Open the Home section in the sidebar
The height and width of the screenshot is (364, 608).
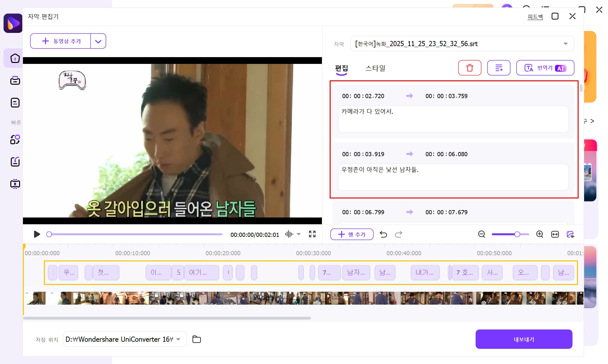(x=15, y=58)
